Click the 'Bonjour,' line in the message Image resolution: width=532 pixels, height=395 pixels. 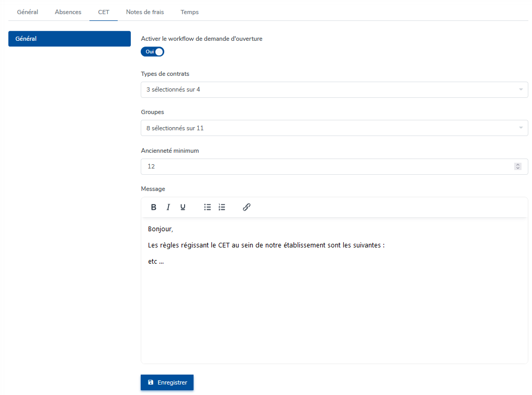[161, 229]
